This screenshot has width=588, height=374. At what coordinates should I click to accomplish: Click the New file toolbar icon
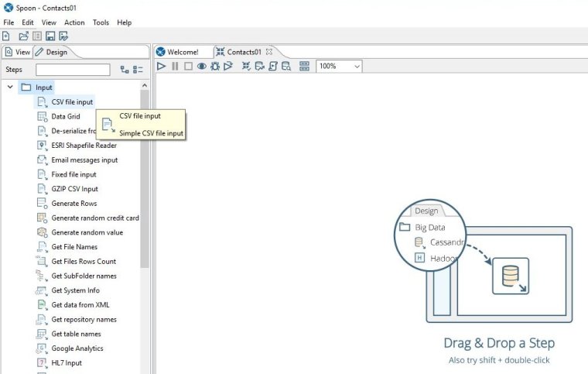tap(6, 36)
